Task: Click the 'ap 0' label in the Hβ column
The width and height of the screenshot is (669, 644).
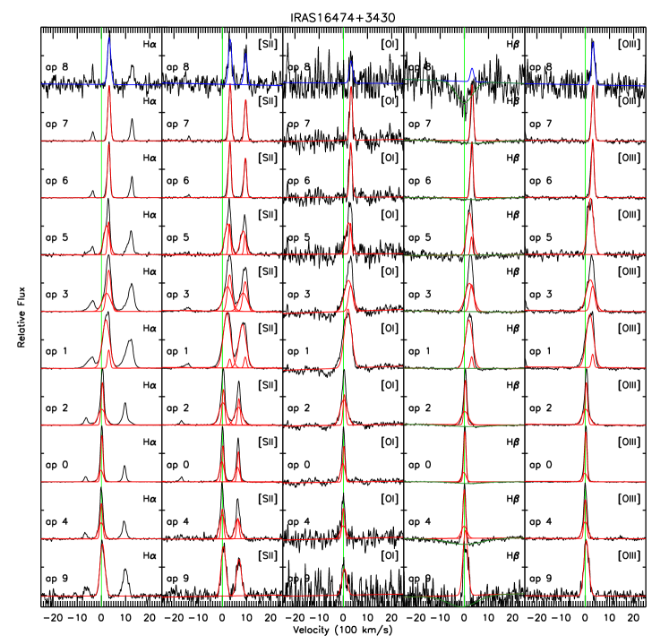Action: 420,465
